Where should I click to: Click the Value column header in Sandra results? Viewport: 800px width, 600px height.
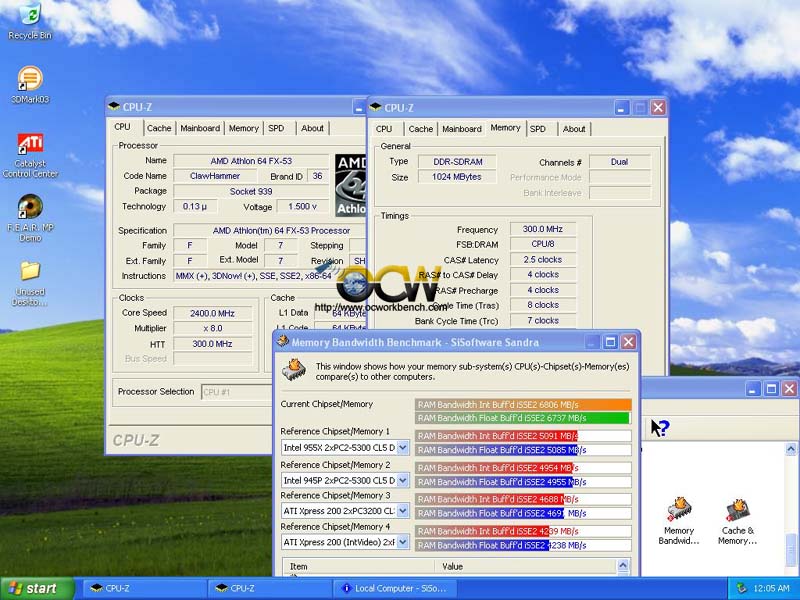click(526, 566)
